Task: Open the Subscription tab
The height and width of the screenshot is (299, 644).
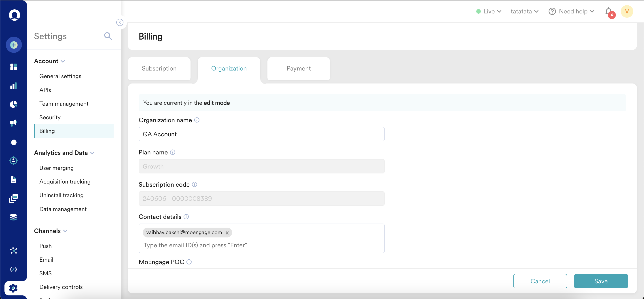Action: point(159,68)
